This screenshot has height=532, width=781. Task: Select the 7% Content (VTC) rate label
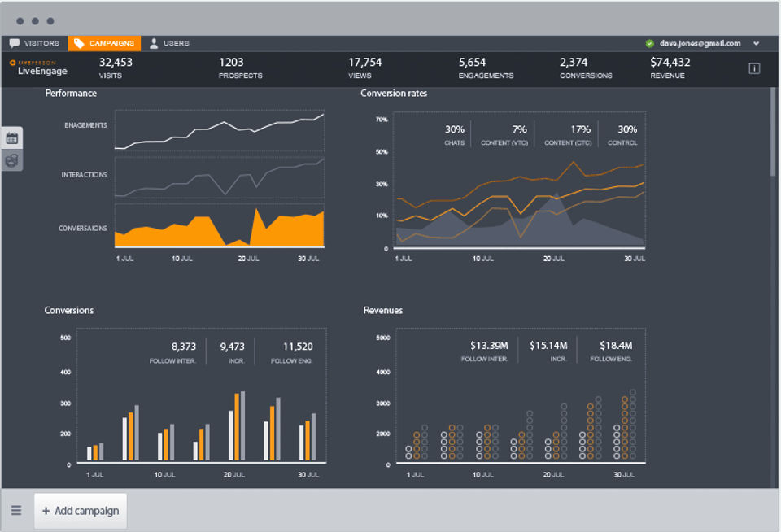point(504,135)
